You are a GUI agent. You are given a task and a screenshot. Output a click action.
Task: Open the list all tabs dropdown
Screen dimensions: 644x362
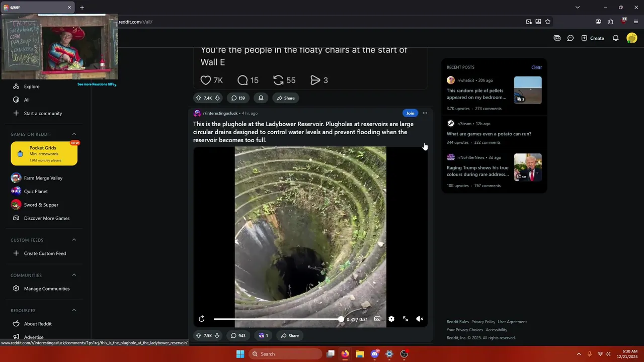coord(578,8)
